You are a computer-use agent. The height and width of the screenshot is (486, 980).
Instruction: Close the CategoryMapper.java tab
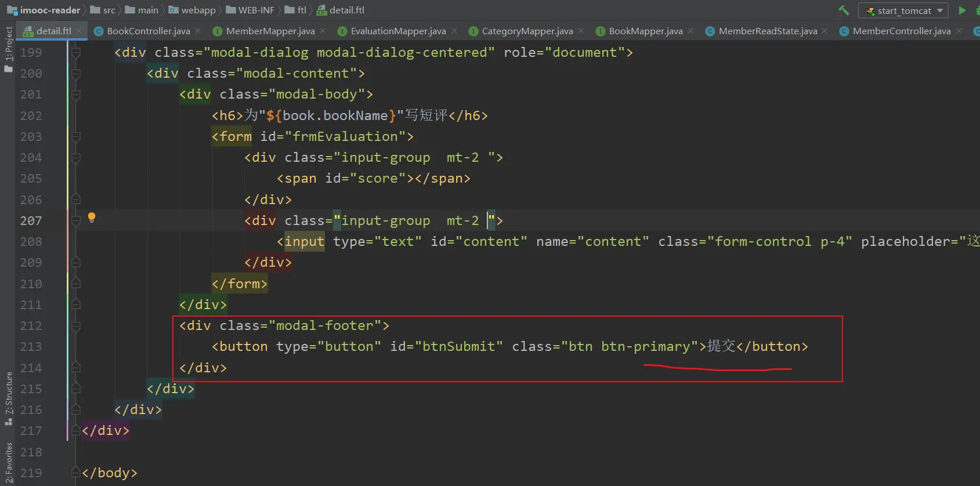coord(581,31)
